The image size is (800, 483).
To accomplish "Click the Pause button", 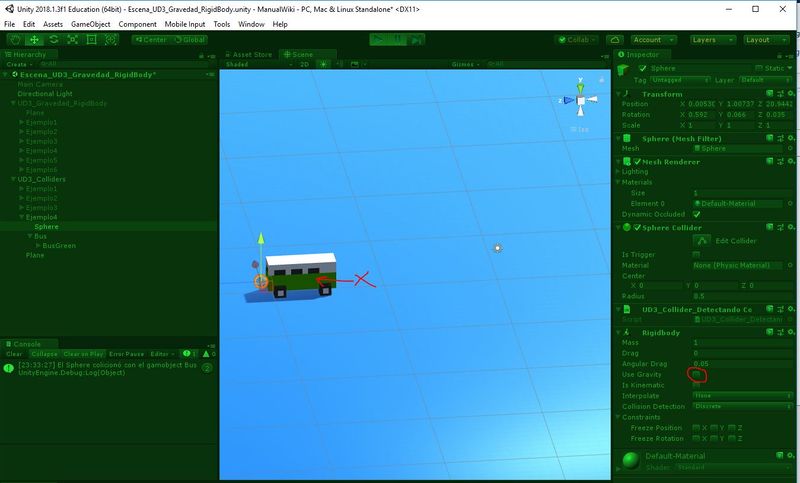I will (x=397, y=39).
